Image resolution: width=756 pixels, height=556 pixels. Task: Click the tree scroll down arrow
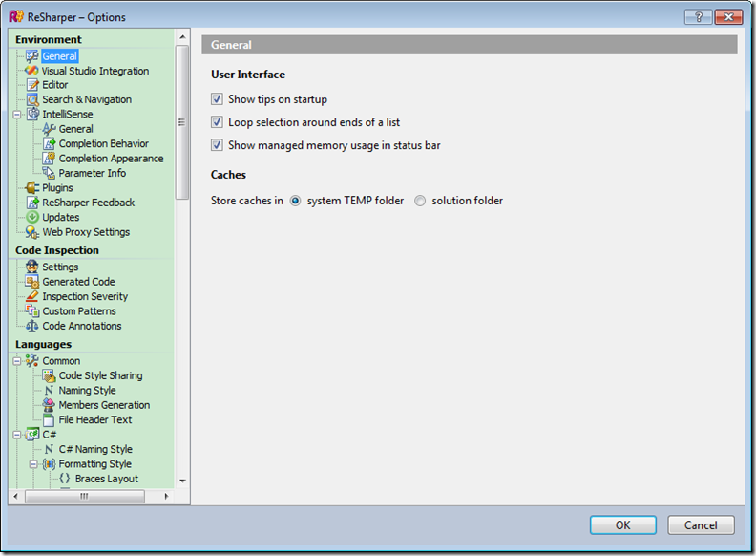pyautogui.click(x=182, y=481)
